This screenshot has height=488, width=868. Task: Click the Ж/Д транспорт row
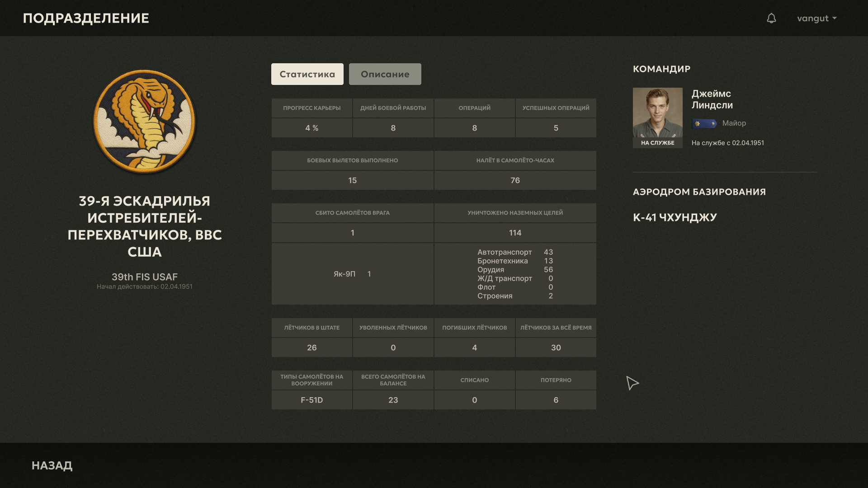[x=515, y=278]
